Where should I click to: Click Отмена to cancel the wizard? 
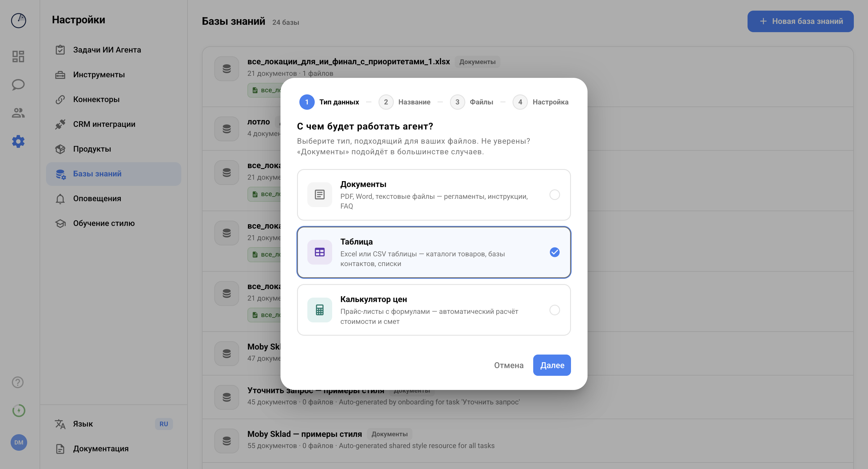point(508,365)
